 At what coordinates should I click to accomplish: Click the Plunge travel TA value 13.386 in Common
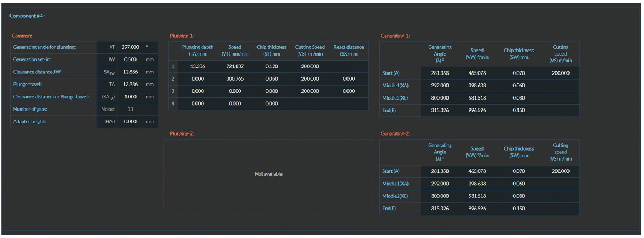[x=130, y=85]
